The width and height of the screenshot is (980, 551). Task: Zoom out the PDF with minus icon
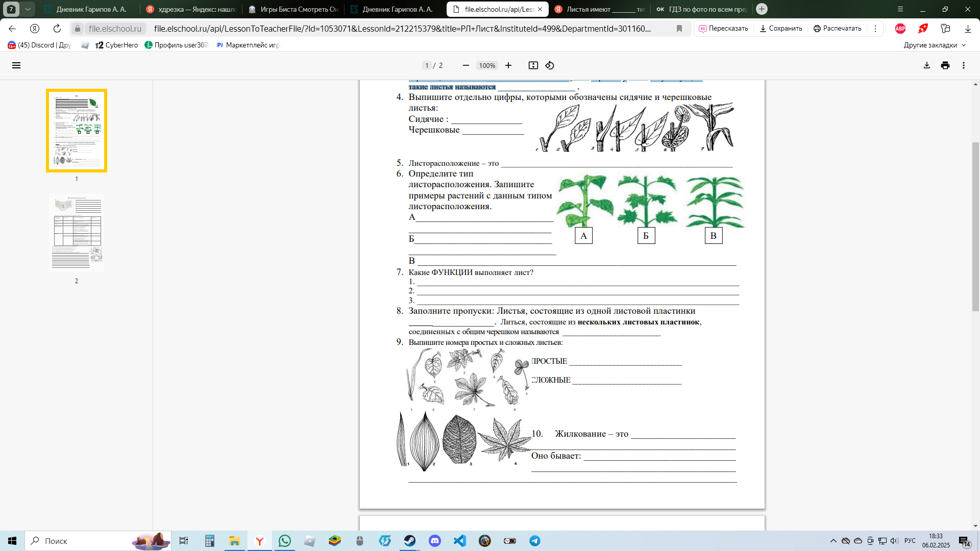click(x=465, y=65)
